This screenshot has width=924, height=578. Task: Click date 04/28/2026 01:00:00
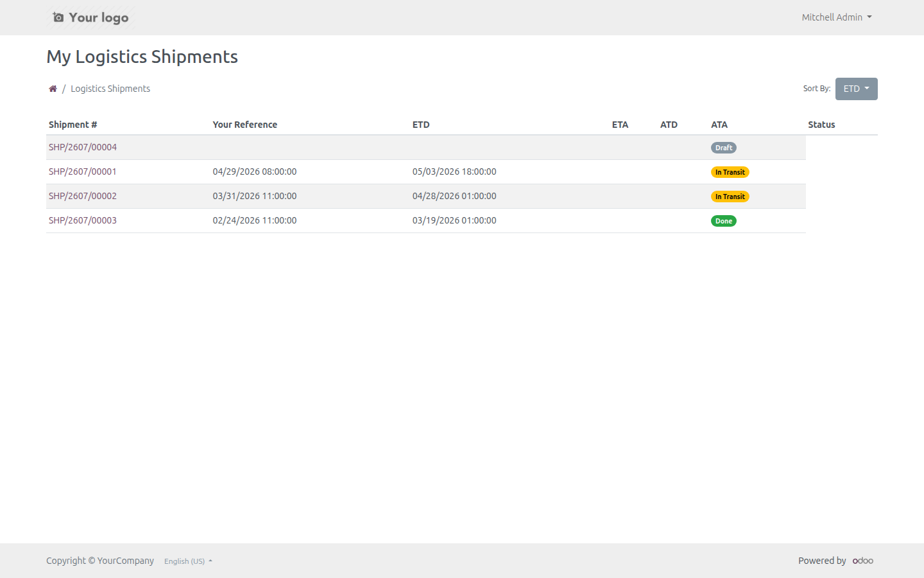454,196
